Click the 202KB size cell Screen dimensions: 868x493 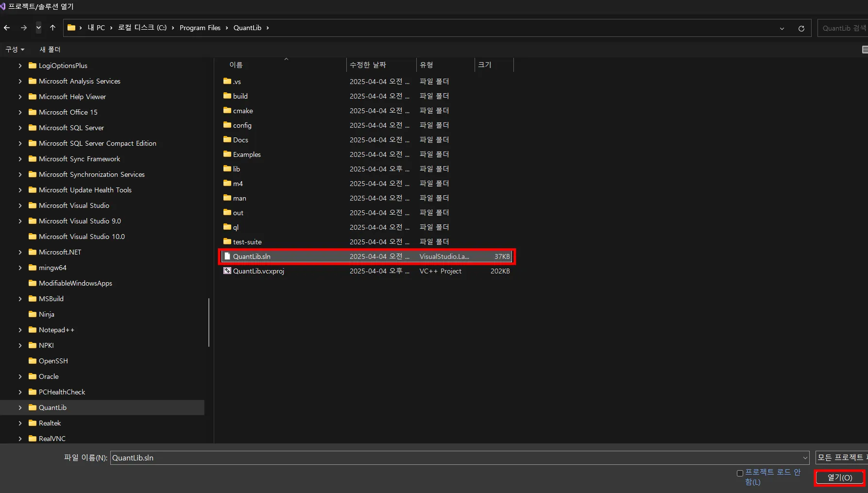point(500,271)
